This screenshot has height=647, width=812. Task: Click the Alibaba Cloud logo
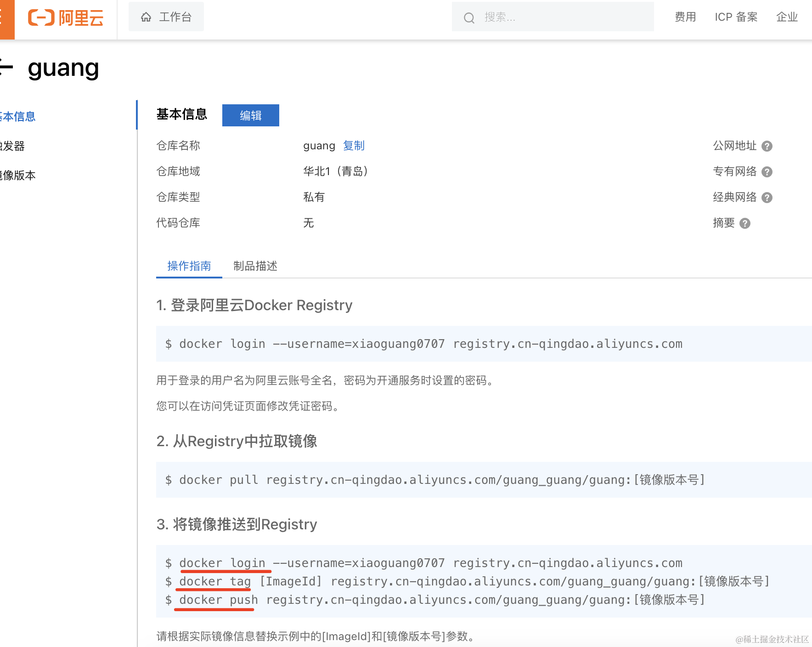66,17
